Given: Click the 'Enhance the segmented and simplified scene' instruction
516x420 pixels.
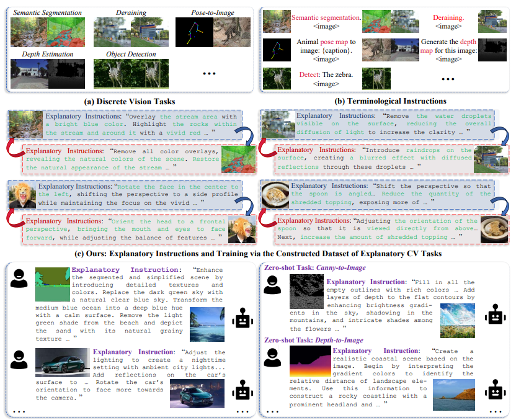Looking at the screenshot, I should (130, 304).
